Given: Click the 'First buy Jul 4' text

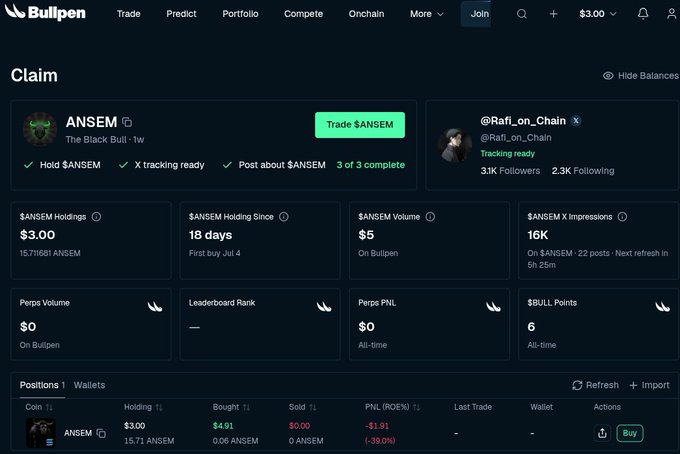Looking at the screenshot, I should tap(215, 253).
